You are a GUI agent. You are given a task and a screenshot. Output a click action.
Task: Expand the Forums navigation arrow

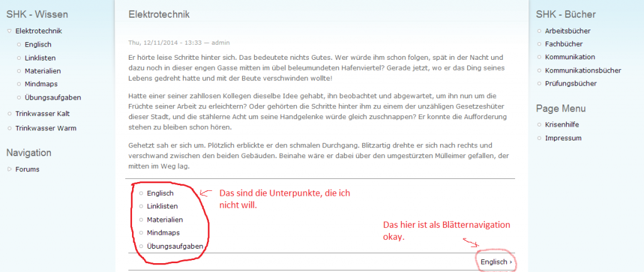tap(9, 169)
